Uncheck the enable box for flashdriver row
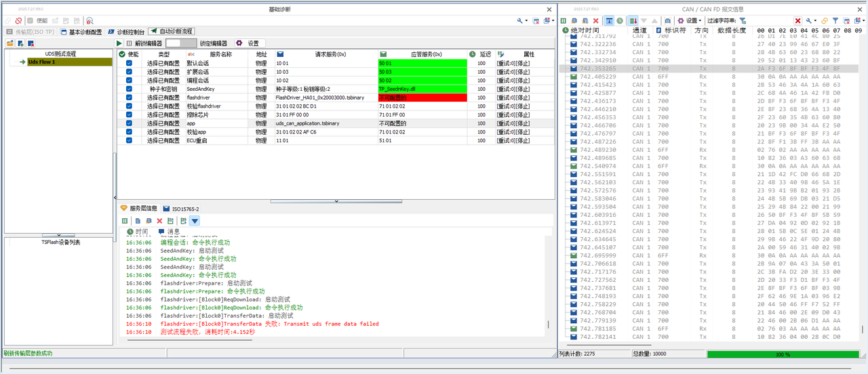 click(129, 98)
